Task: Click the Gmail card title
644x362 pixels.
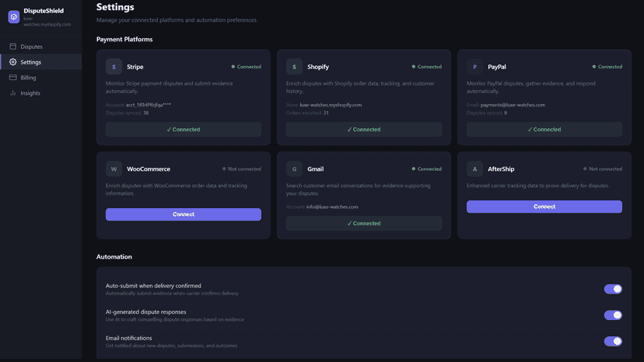Action: point(316,169)
